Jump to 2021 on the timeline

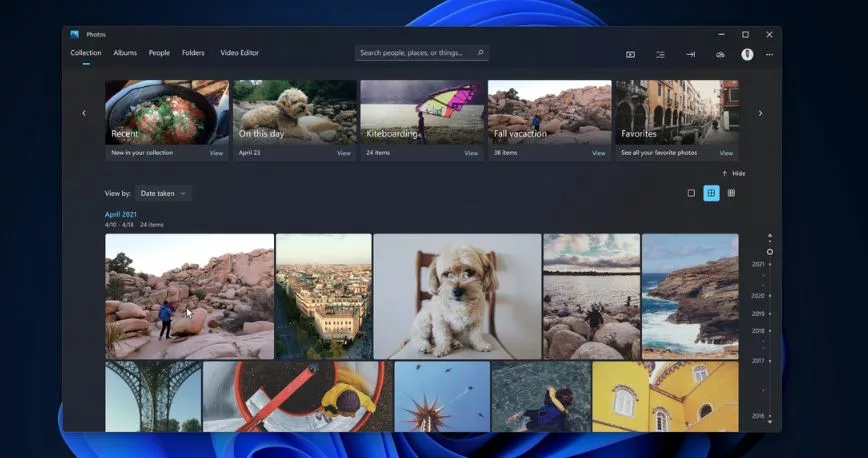click(758, 264)
